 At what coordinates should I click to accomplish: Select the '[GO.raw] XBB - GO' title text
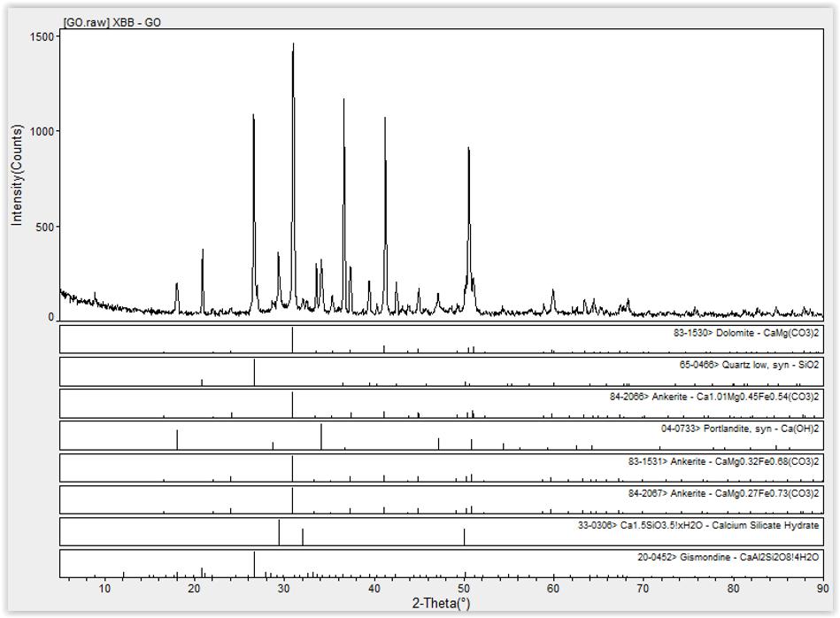pos(112,22)
